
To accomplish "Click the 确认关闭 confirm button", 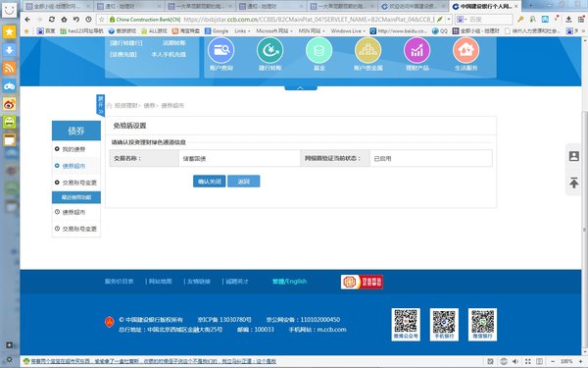I will tap(210, 182).
